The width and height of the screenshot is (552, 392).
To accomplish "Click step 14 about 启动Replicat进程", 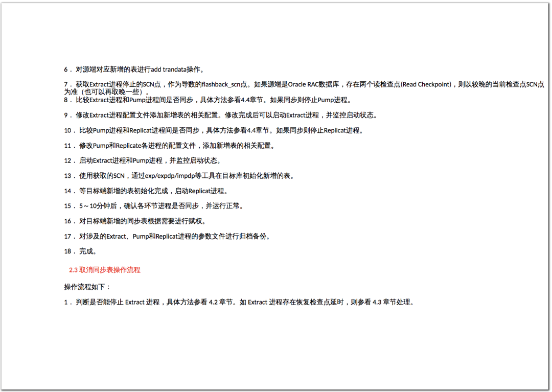I will tap(146, 191).
